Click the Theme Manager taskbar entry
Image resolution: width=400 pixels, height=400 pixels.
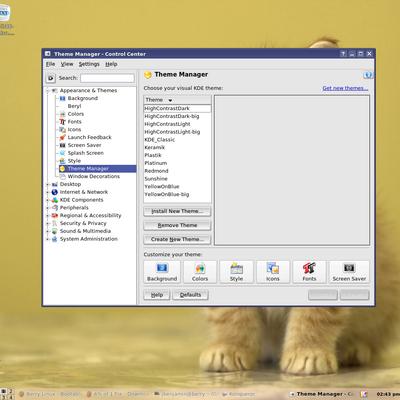[322, 394]
